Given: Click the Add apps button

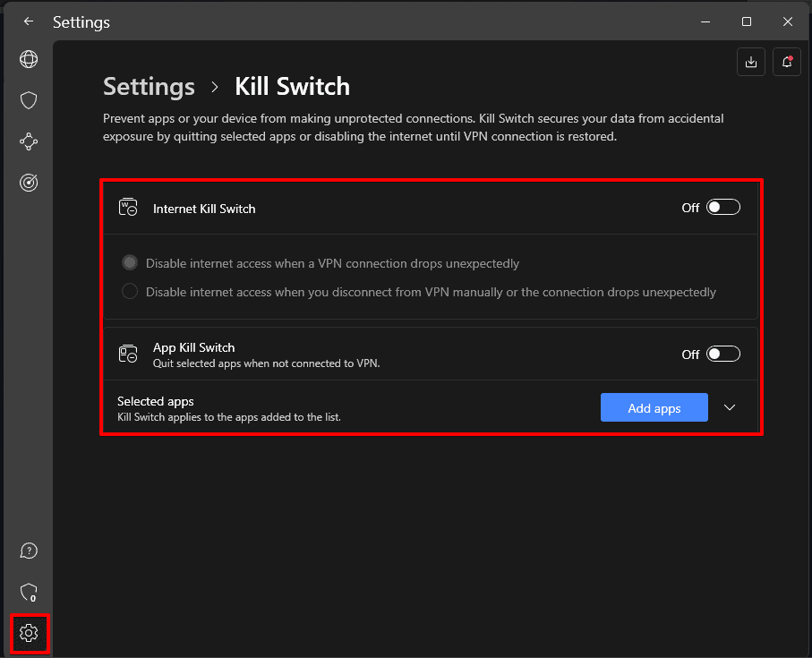Looking at the screenshot, I should coord(654,407).
